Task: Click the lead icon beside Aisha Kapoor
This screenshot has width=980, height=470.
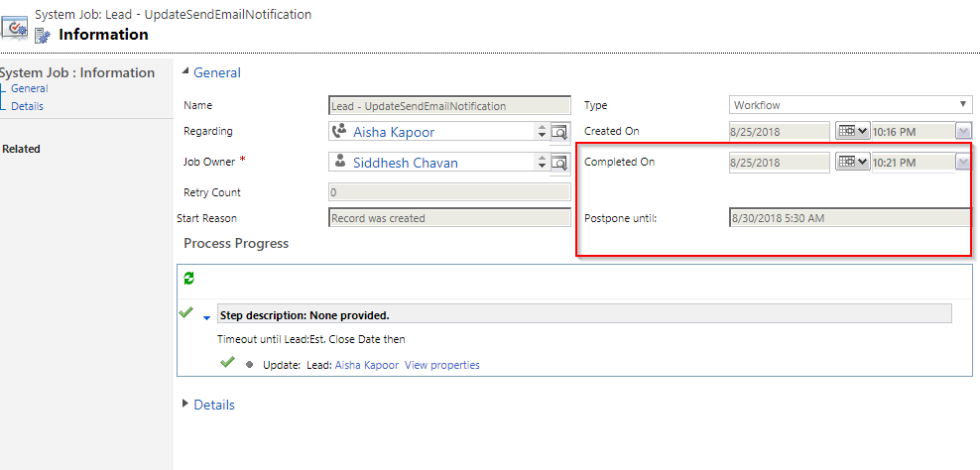Action: pos(339,131)
